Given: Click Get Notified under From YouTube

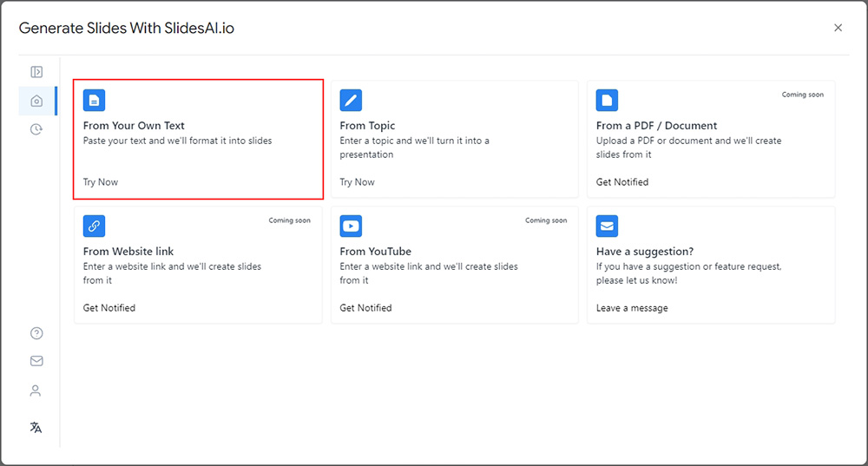Looking at the screenshot, I should [366, 308].
